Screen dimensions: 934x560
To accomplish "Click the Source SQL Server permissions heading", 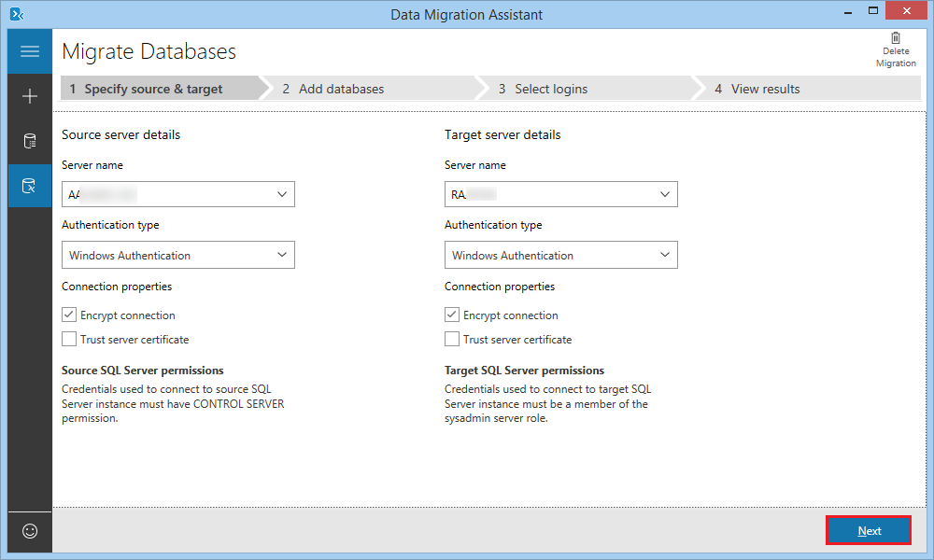I will click(x=142, y=371).
